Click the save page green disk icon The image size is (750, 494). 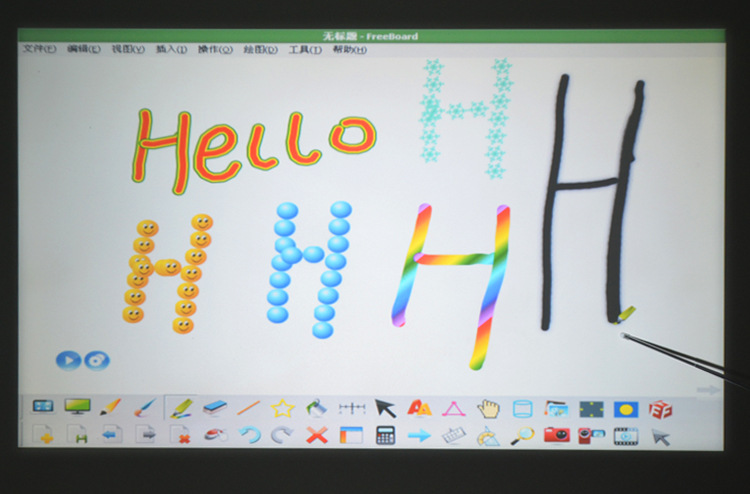78,435
